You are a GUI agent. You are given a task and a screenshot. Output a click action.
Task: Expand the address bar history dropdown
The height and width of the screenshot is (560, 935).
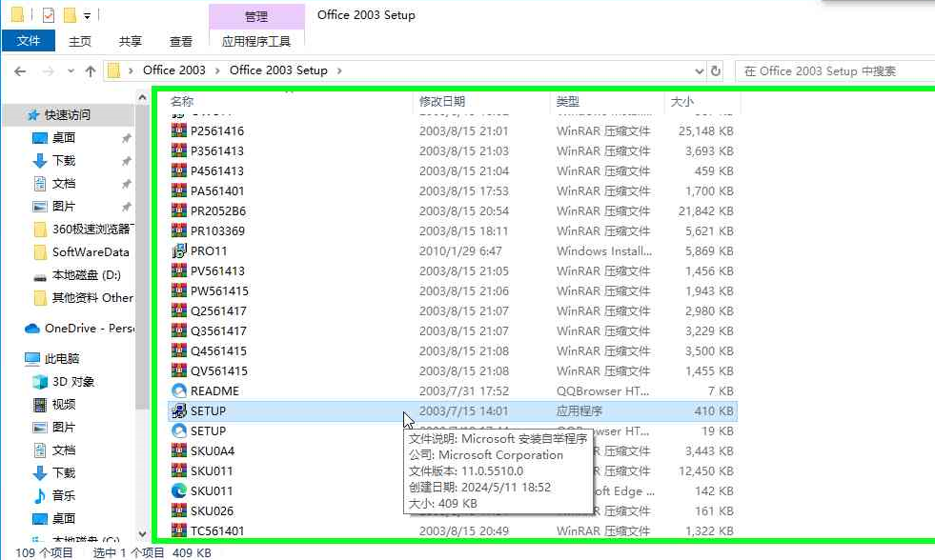699,70
